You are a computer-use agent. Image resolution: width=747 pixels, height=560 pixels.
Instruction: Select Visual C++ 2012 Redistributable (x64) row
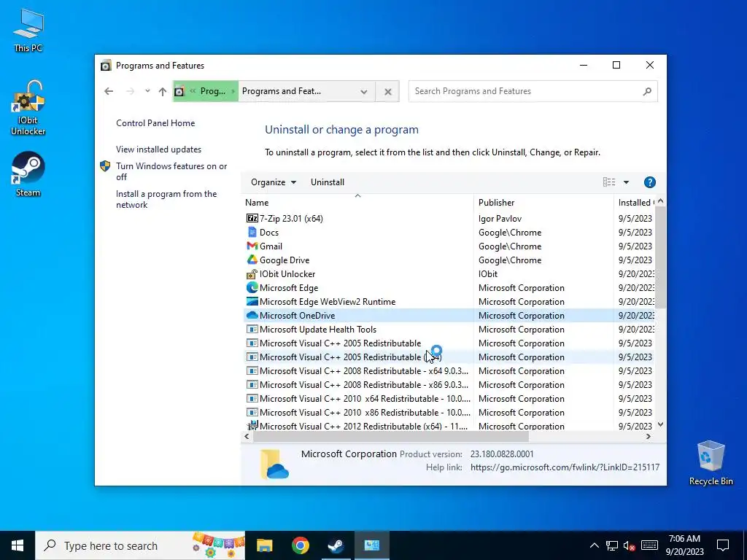[x=448, y=426]
